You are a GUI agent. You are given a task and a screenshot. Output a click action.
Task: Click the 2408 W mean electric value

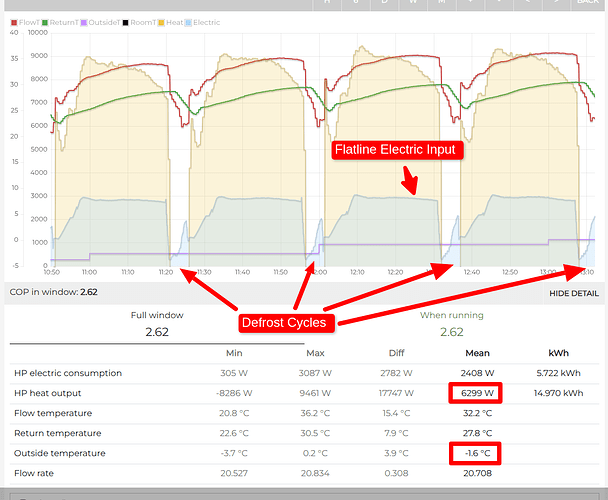click(477, 373)
